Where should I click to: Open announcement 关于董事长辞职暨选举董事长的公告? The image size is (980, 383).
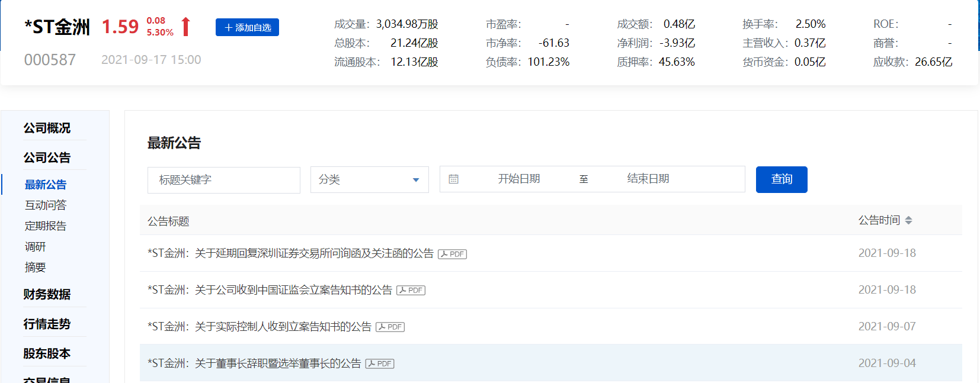[x=254, y=363]
